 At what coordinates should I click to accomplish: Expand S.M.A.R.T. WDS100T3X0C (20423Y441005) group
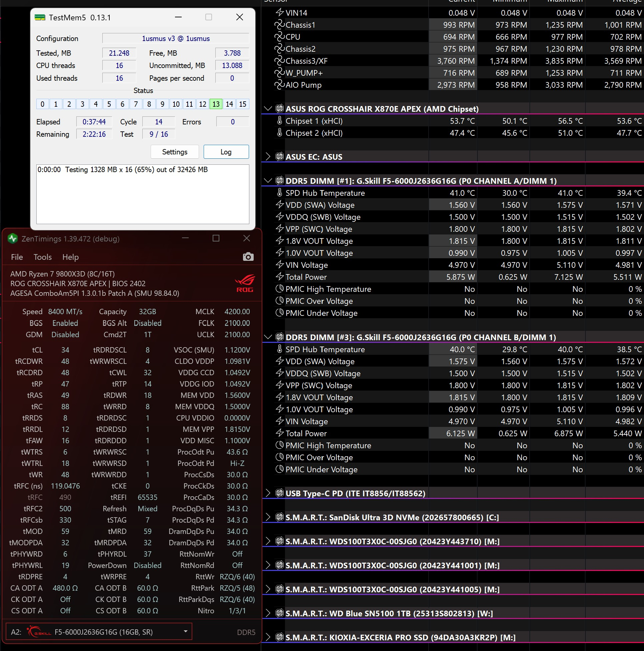coord(268,589)
